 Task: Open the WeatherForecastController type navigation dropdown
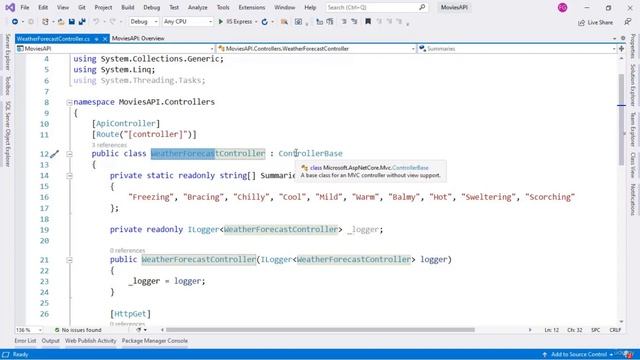(x=316, y=49)
